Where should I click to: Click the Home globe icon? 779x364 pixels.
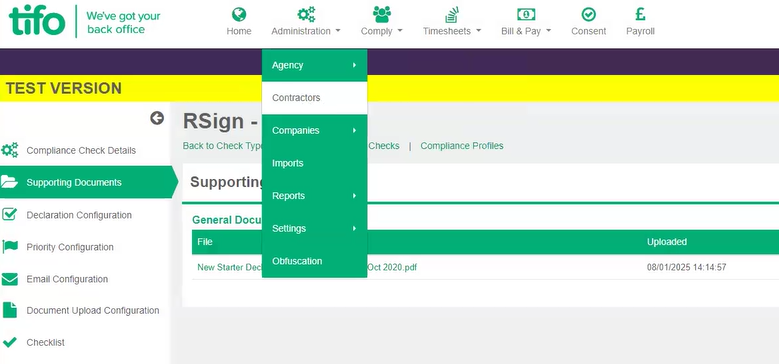tap(239, 14)
